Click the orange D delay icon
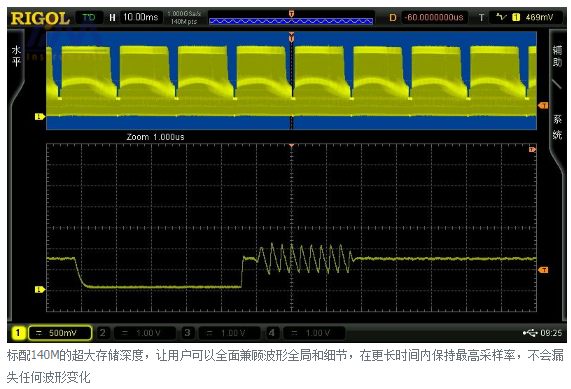 393,17
